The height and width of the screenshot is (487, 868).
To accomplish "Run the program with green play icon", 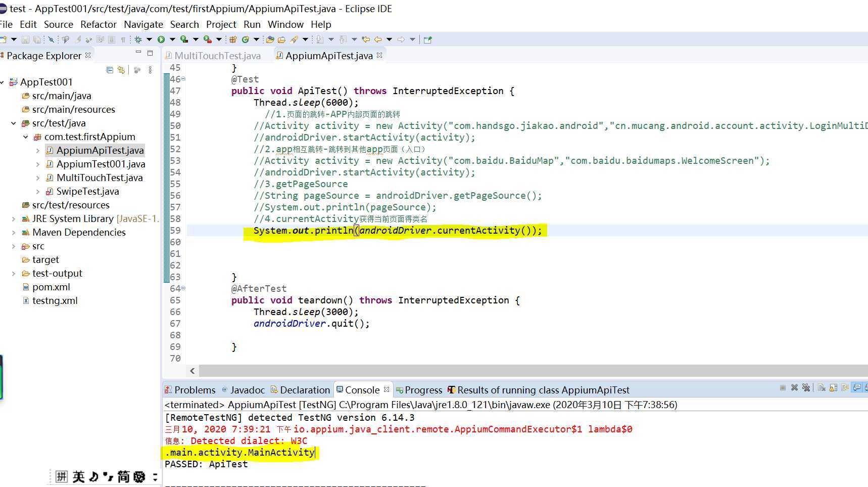I will pos(161,39).
